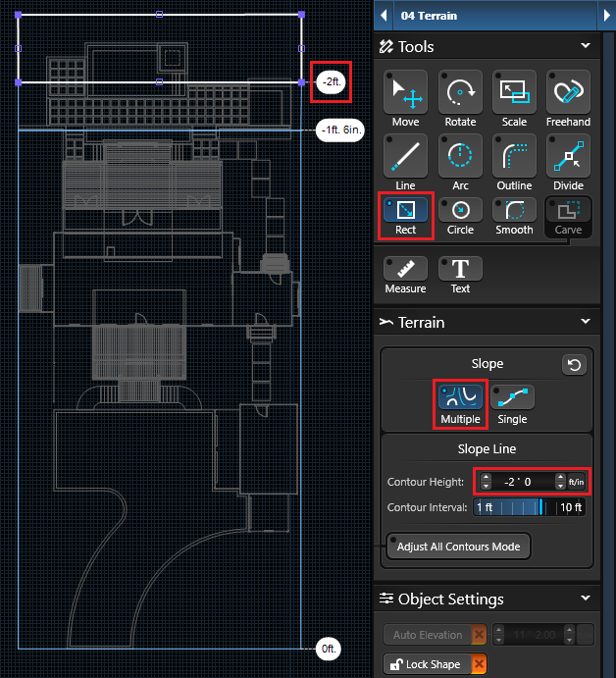Collapse the Tools panel section
Image resolution: width=616 pixels, height=678 pixels.
point(586,46)
